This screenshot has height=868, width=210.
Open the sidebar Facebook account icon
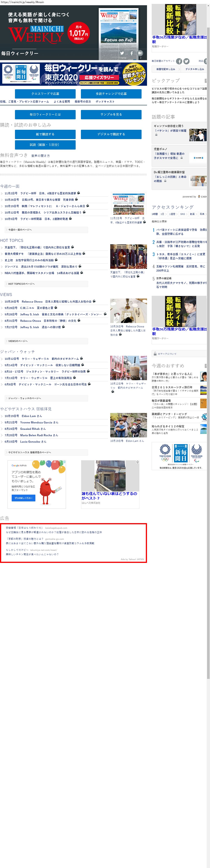(179, 61)
